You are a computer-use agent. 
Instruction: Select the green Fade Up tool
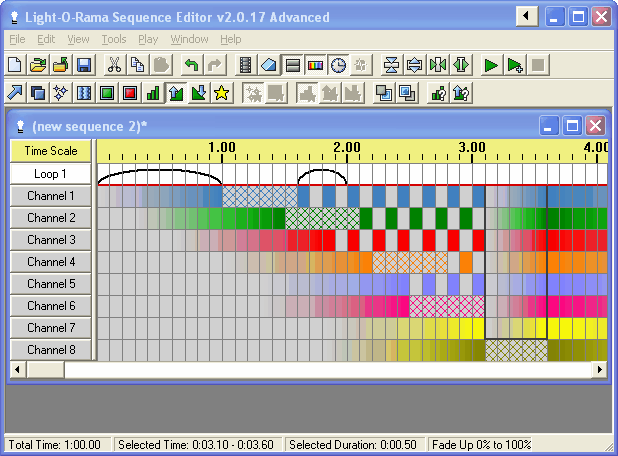coord(176,93)
